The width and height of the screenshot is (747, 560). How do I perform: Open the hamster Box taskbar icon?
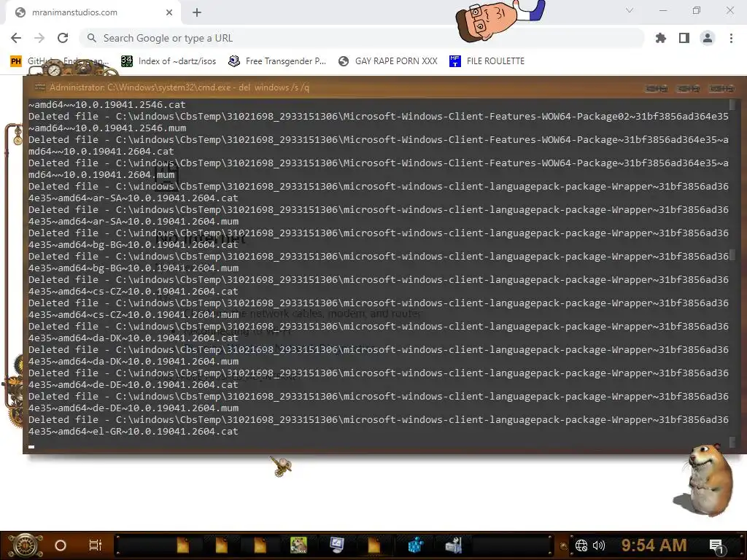tap(298, 545)
